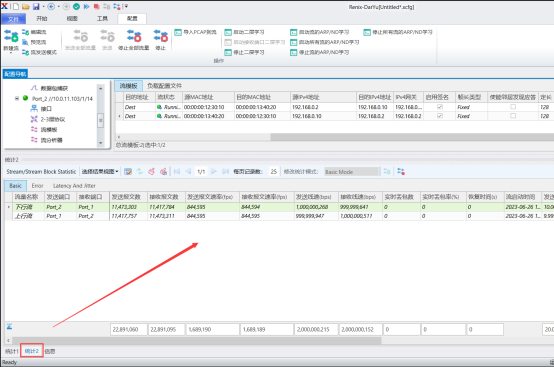Select the 配置导航 panel tab
The image size is (554, 367).
point(15,74)
